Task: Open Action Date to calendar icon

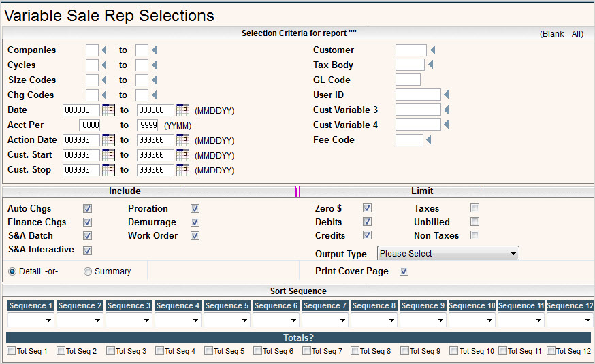Action: pyautogui.click(x=182, y=140)
